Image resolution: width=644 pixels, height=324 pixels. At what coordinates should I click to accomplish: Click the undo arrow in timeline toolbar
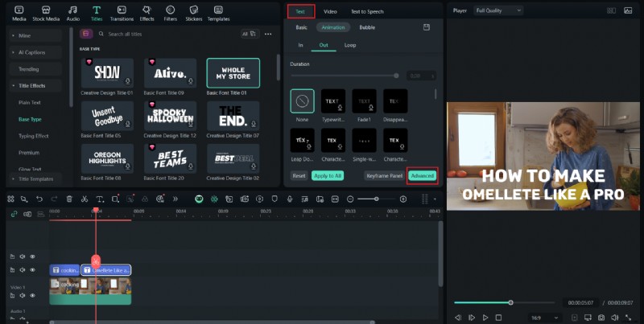coord(39,199)
